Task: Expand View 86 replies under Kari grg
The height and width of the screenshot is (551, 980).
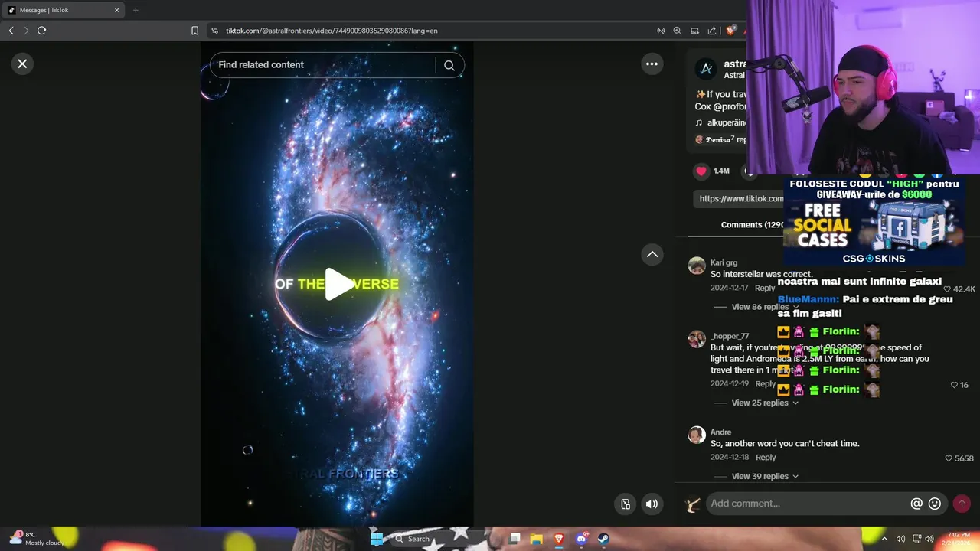Action: [765, 307]
